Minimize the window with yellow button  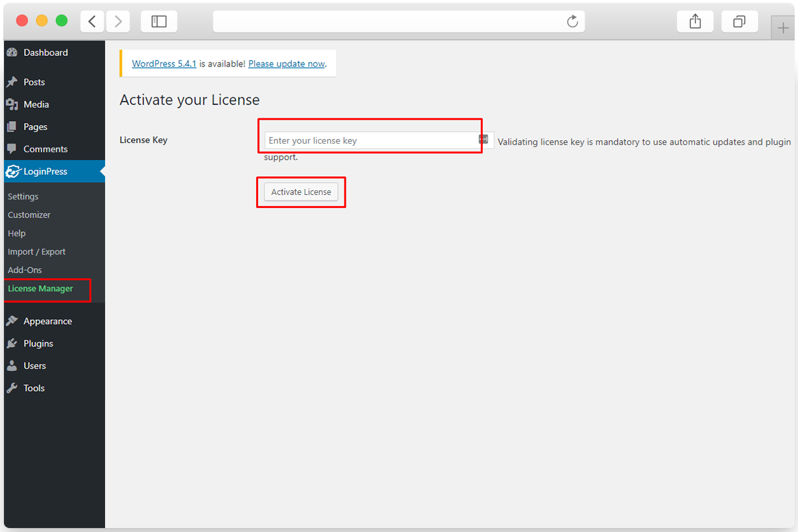tap(42, 21)
